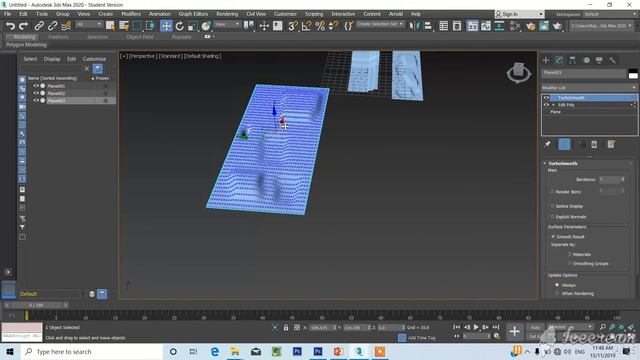Select the Unlink Selection icon

point(52,26)
